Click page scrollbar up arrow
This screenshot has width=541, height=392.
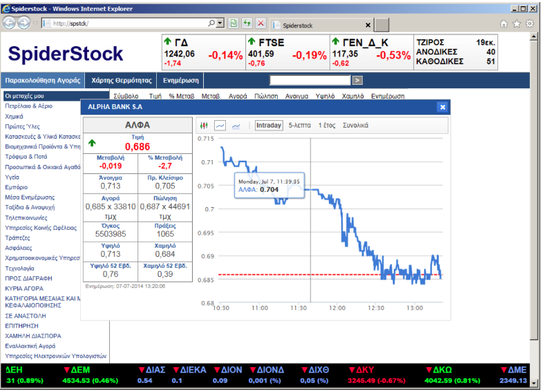click(534, 36)
